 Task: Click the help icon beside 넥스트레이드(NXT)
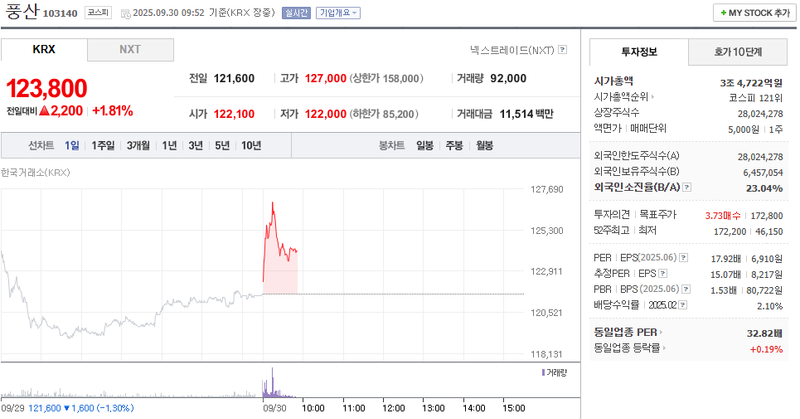pyautogui.click(x=563, y=49)
